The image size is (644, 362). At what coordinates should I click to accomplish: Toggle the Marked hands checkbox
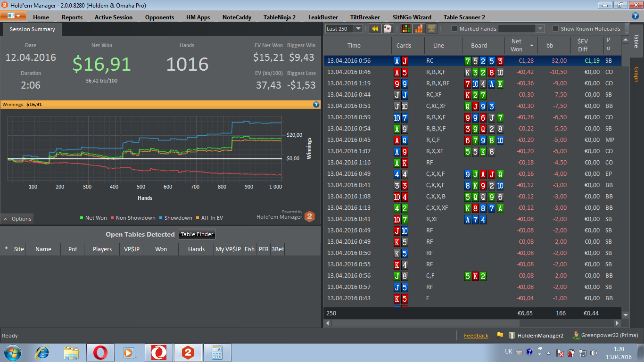[x=454, y=29]
